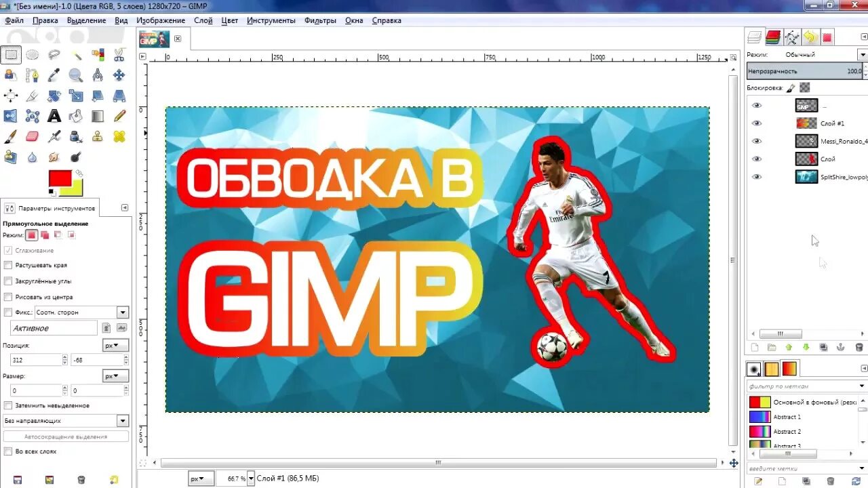Open the Инструменты menu
The height and width of the screenshot is (488, 868).
click(x=271, y=20)
